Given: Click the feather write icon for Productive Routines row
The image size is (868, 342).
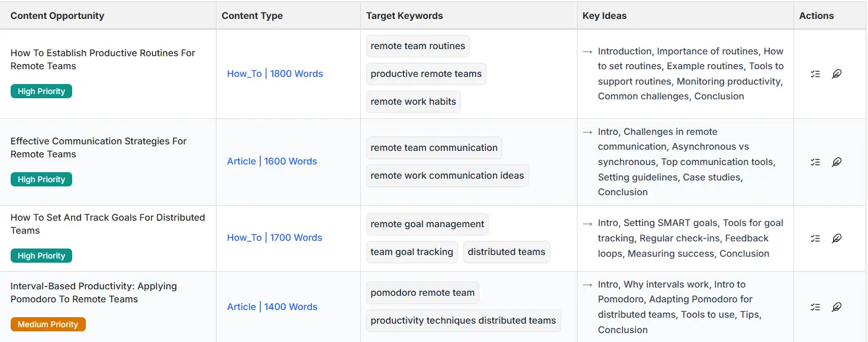Looking at the screenshot, I should (x=837, y=74).
